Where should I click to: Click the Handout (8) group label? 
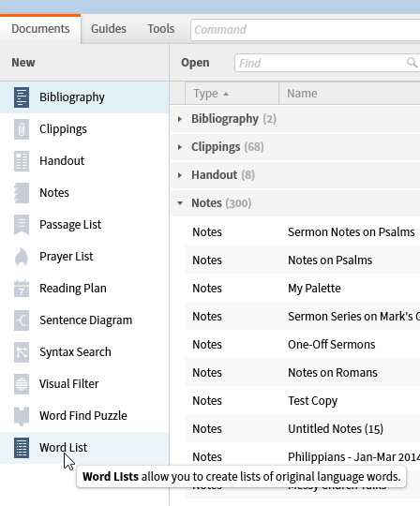(223, 175)
